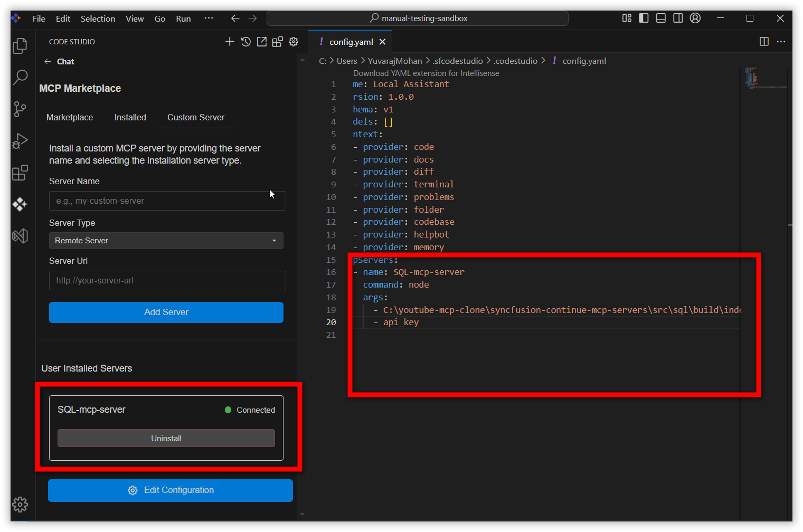
Task: Toggle the bottom Panel visibility
Action: [x=660, y=18]
